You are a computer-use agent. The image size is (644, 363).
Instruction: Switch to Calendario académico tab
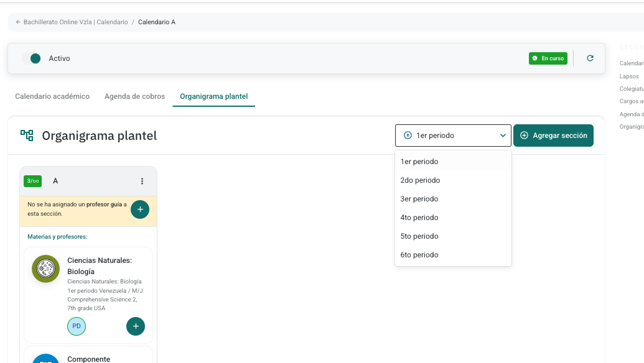52,96
